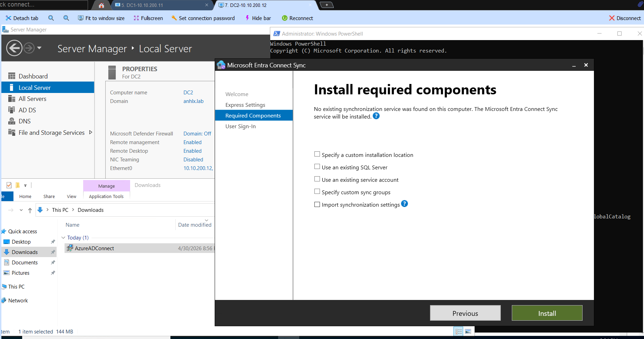
Task: Select Welcome step in wizard
Action: pyautogui.click(x=237, y=94)
